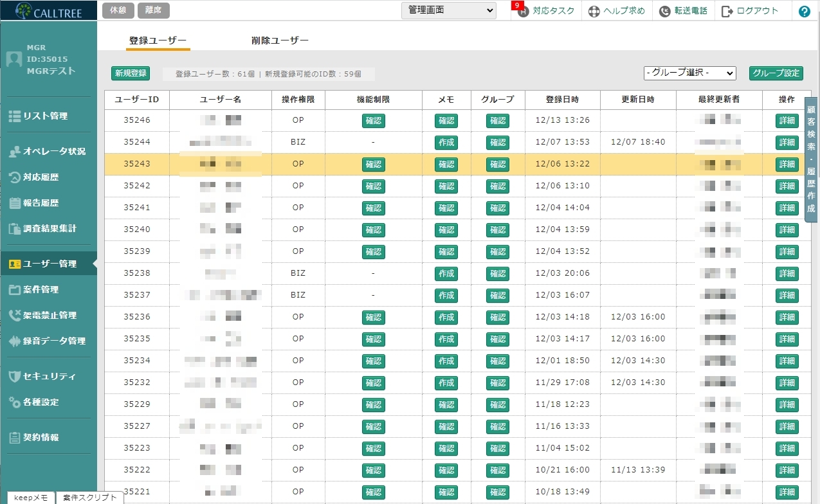
Task: Click 操作権限 column header
Action: point(298,100)
